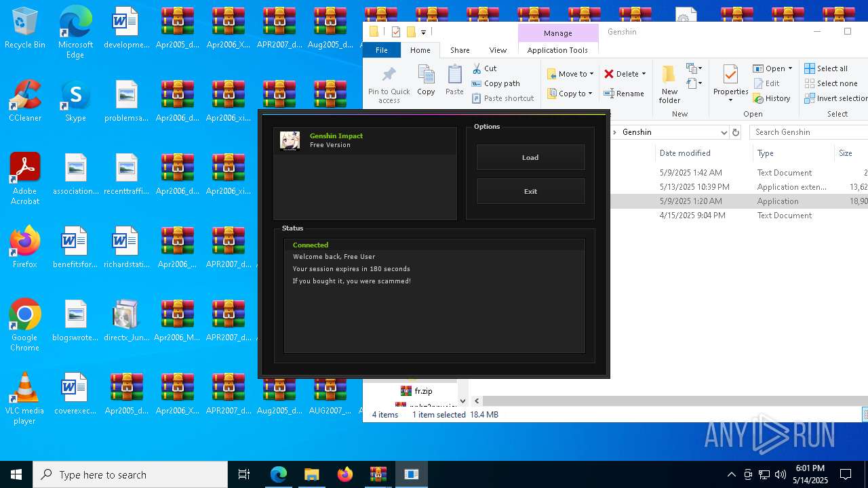This screenshot has height=488, width=868.
Task: Click the Pin to Quick access icon
Action: pos(389,75)
